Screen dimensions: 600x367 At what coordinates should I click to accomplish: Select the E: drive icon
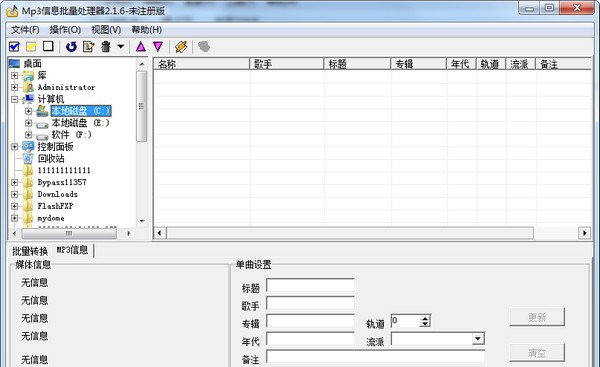(x=42, y=124)
